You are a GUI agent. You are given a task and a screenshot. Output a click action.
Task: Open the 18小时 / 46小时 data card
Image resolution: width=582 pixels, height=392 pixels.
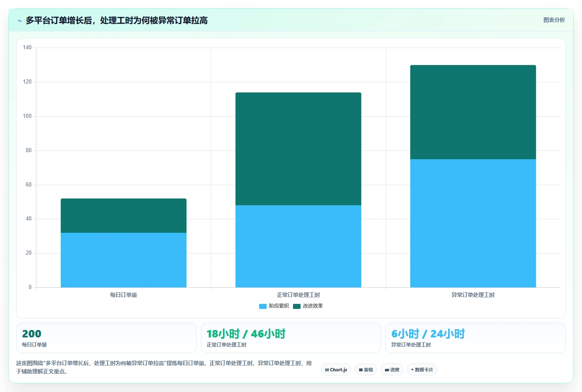[291, 338]
